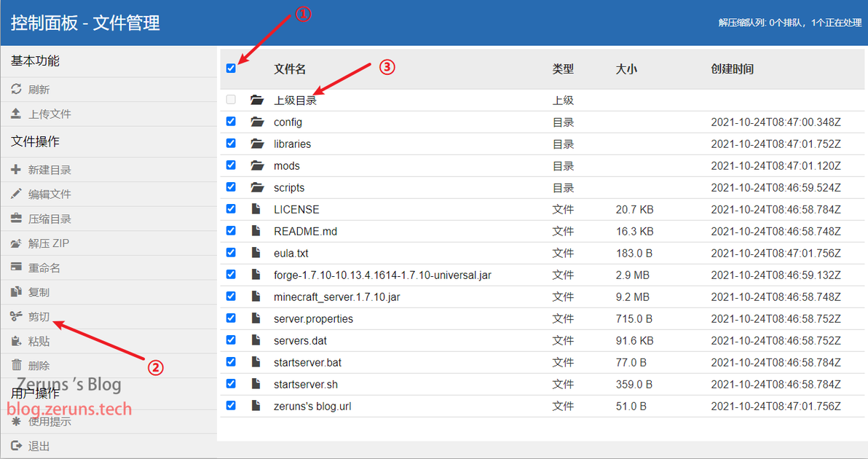Click the scissors cut icon
This screenshot has height=459, width=868.
click(x=16, y=317)
